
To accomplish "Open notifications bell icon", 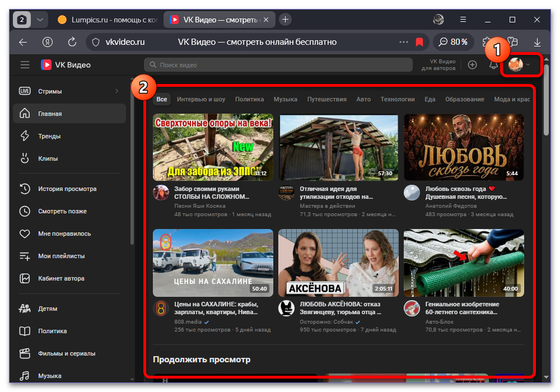I will pos(493,65).
